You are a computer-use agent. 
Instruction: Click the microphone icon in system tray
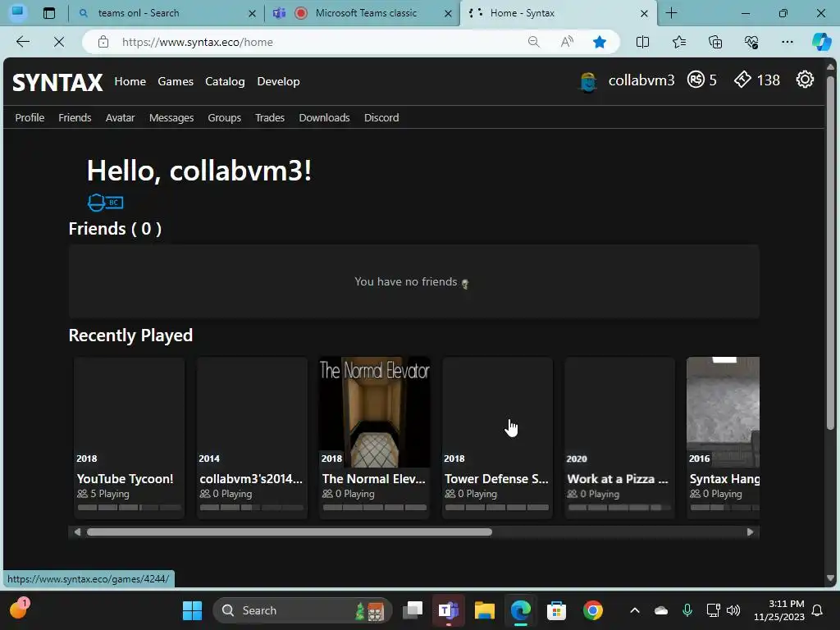[x=687, y=610]
